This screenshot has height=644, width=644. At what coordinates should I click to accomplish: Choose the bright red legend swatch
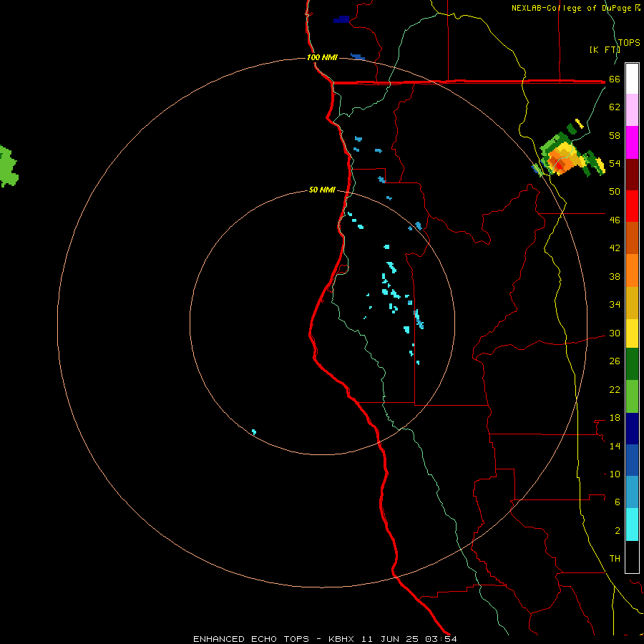pyautogui.click(x=632, y=206)
